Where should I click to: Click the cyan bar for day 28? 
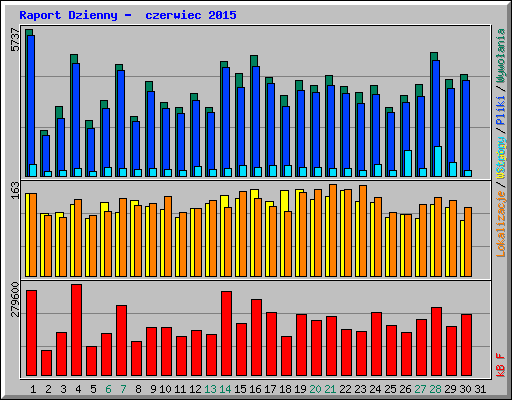coord(438,161)
